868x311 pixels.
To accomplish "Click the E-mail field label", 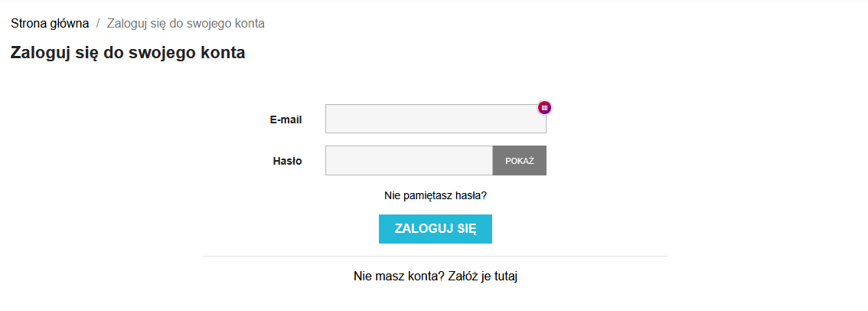I will (x=286, y=119).
